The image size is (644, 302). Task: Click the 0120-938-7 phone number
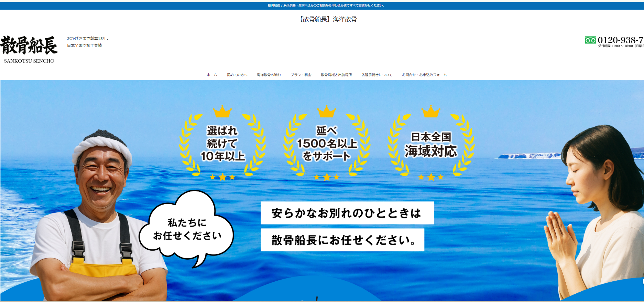620,40
